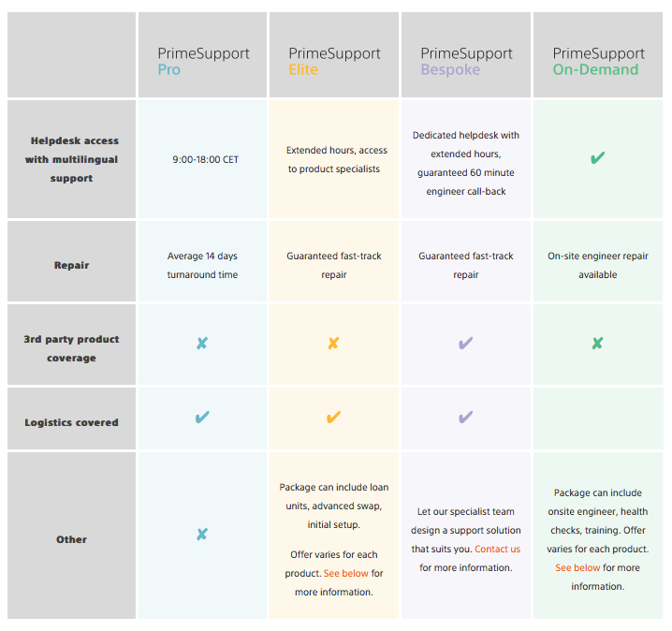672x631 pixels.
Task: Click the Helpdesk access with multilingual support label
Action: pyautogui.click(x=71, y=159)
